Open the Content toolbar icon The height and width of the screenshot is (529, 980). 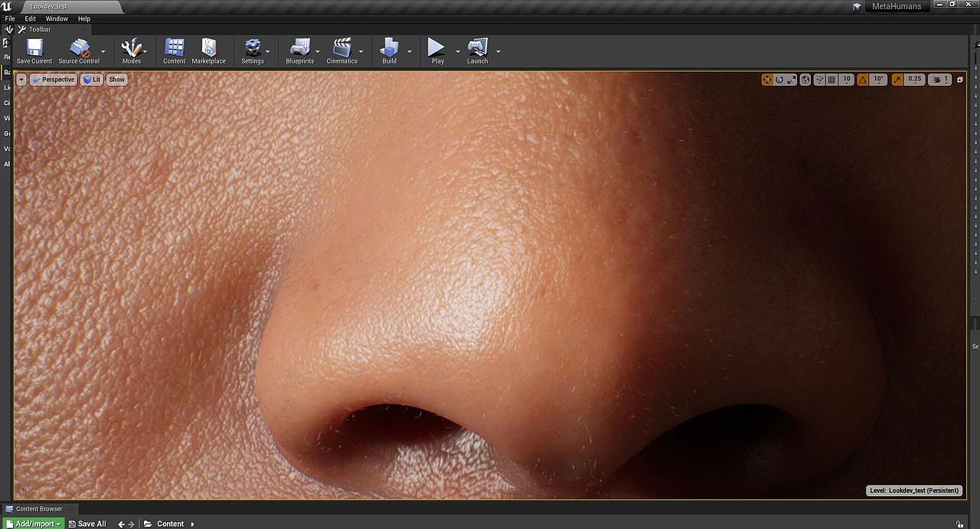tap(175, 51)
